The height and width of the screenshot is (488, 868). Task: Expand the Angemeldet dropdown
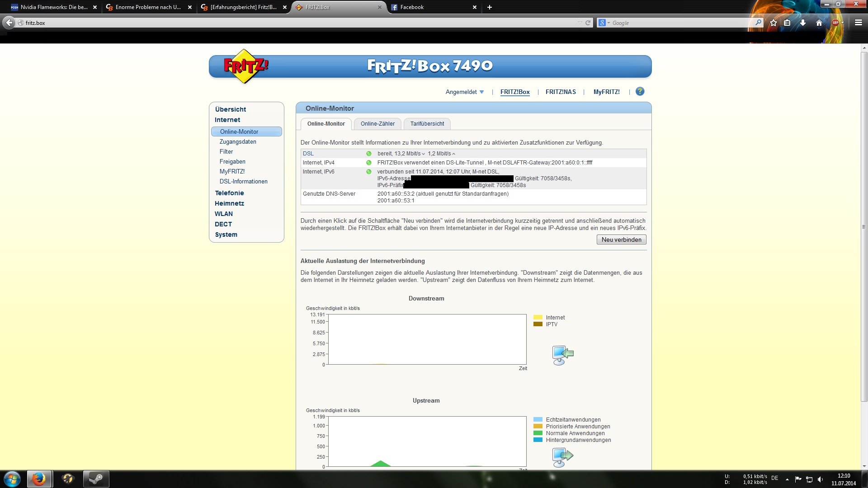point(464,92)
